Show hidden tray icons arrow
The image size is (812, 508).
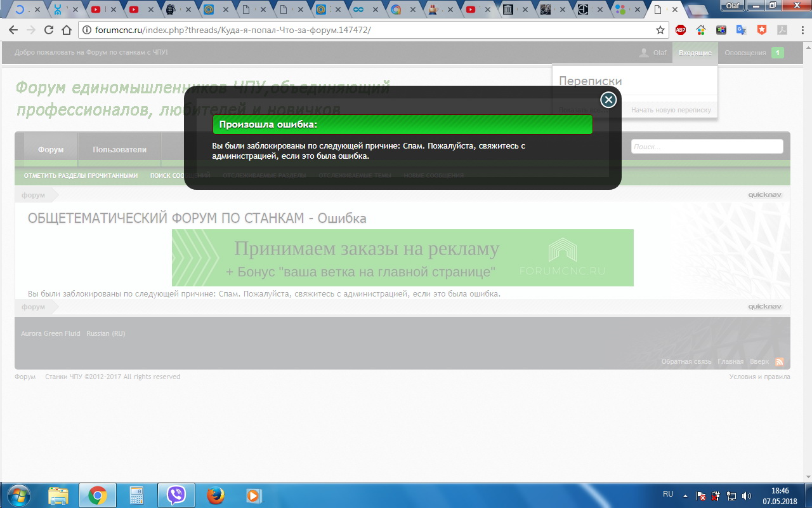click(x=685, y=495)
